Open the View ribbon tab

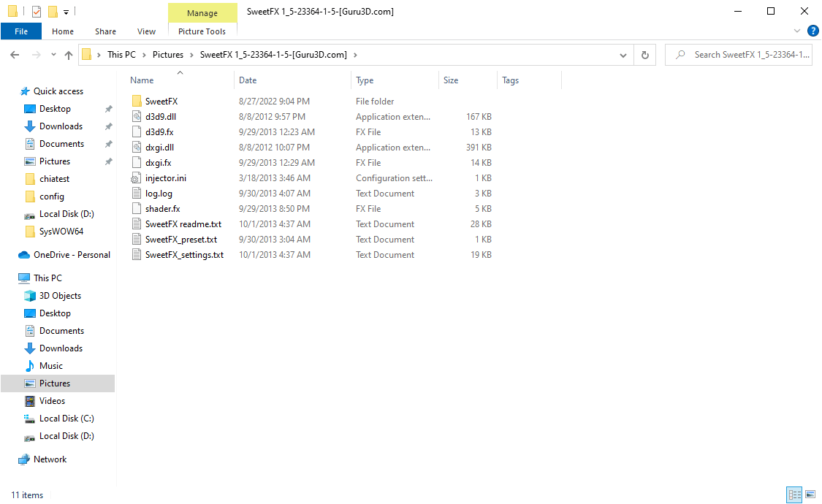146,31
